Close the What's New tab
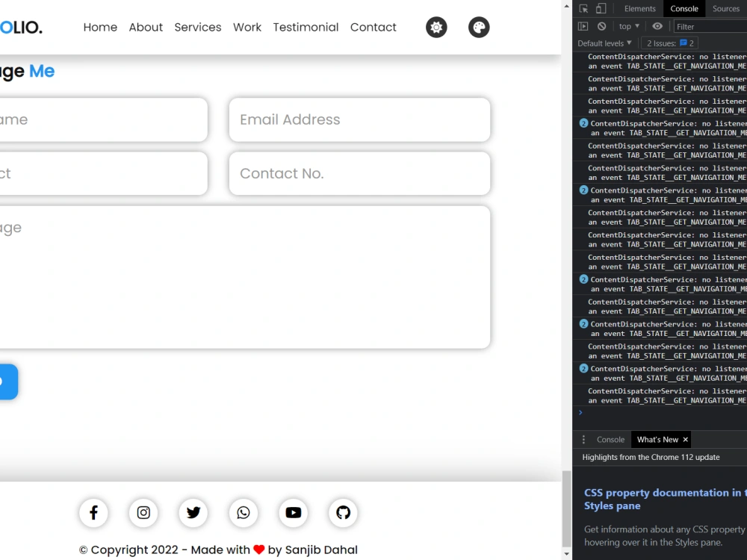The width and height of the screenshot is (747, 560). click(686, 440)
